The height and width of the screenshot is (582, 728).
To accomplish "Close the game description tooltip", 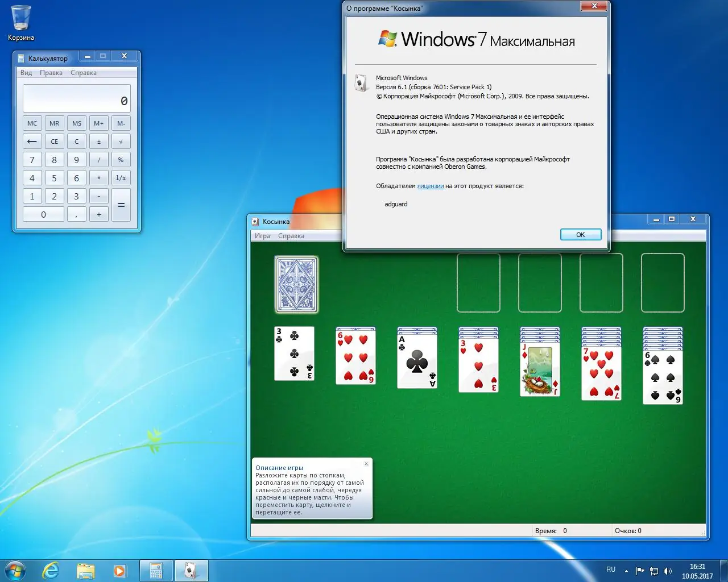I will 366,464.
